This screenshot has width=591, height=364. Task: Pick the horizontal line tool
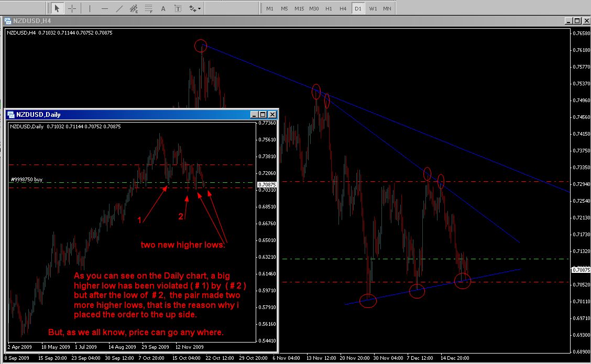105,8
